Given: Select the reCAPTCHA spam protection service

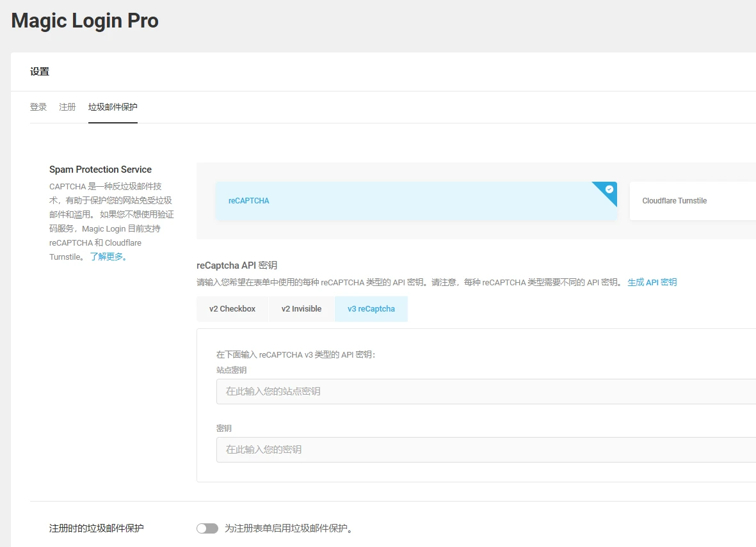Looking at the screenshot, I should tap(416, 200).
